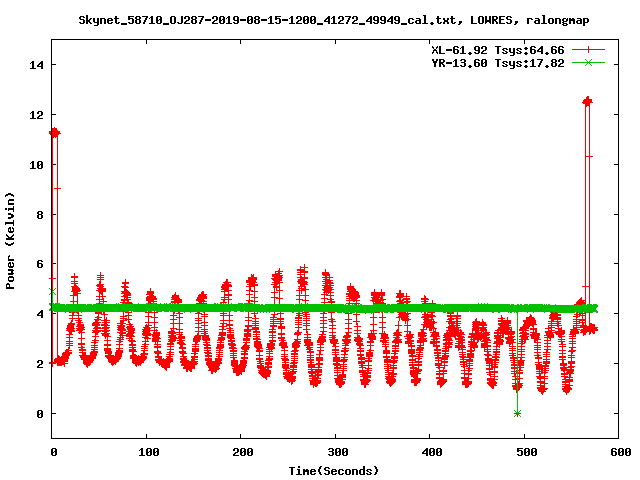Click the x-axis tick label 600
The image size is (640, 480).
click(x=621, y=452)
